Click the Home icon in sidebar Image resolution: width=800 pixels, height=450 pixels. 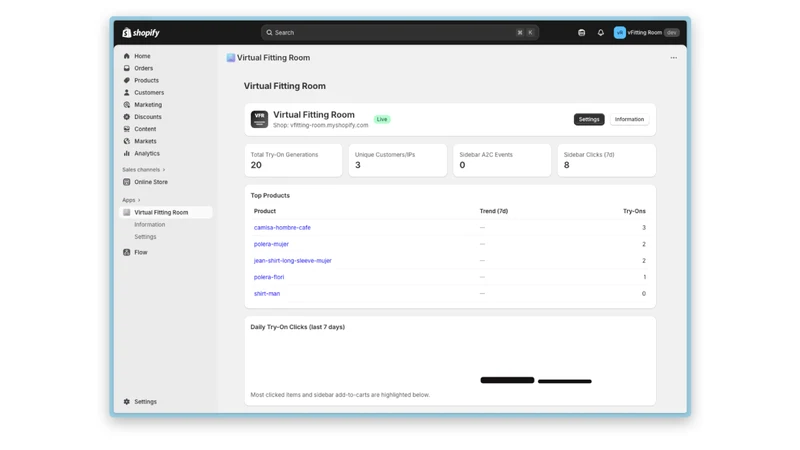point(127,56)
